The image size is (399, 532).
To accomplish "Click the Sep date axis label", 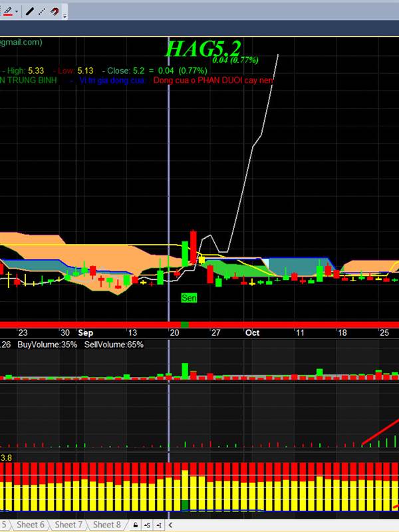I will tap(85, 333).
